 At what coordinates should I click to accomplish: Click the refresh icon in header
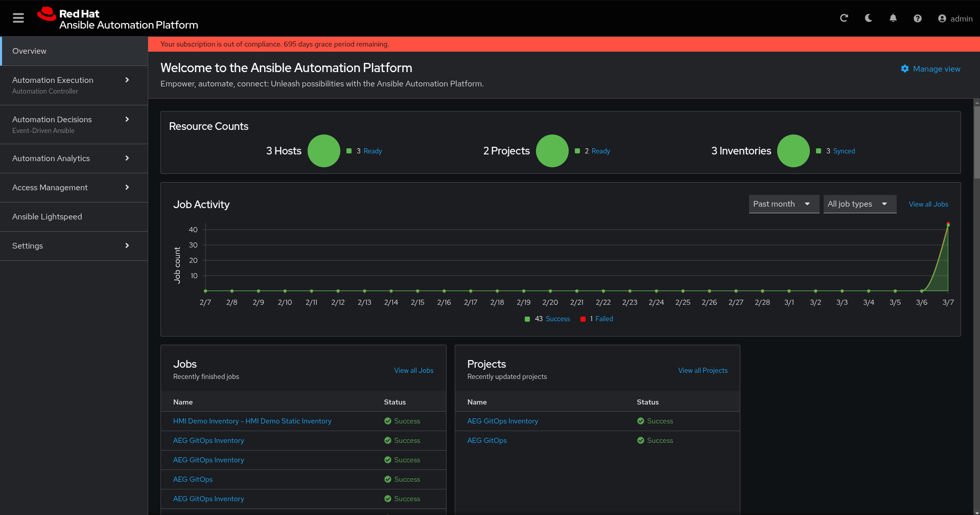pyautogui.click(x=844, y=18)
